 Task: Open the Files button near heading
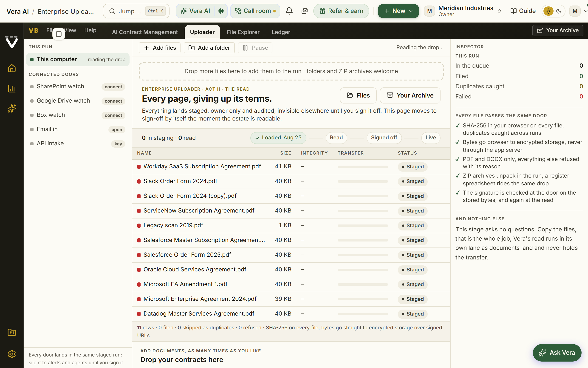[358, 95]
